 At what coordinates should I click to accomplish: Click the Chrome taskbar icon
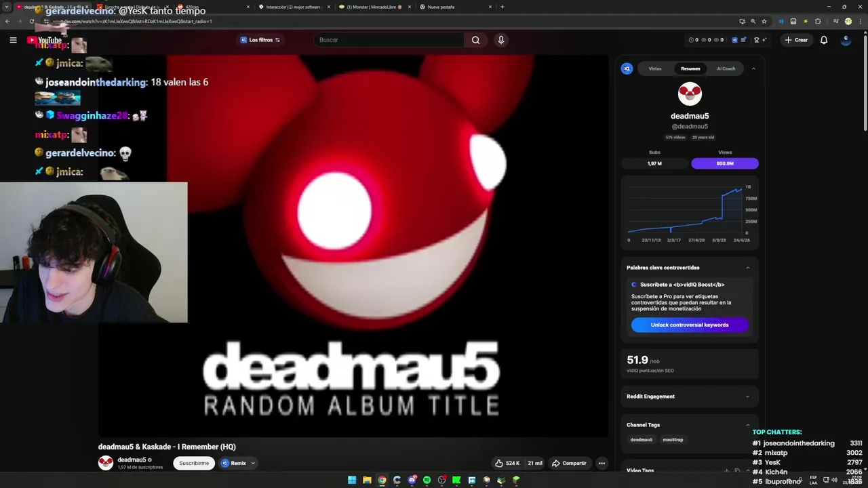[382, 480]
